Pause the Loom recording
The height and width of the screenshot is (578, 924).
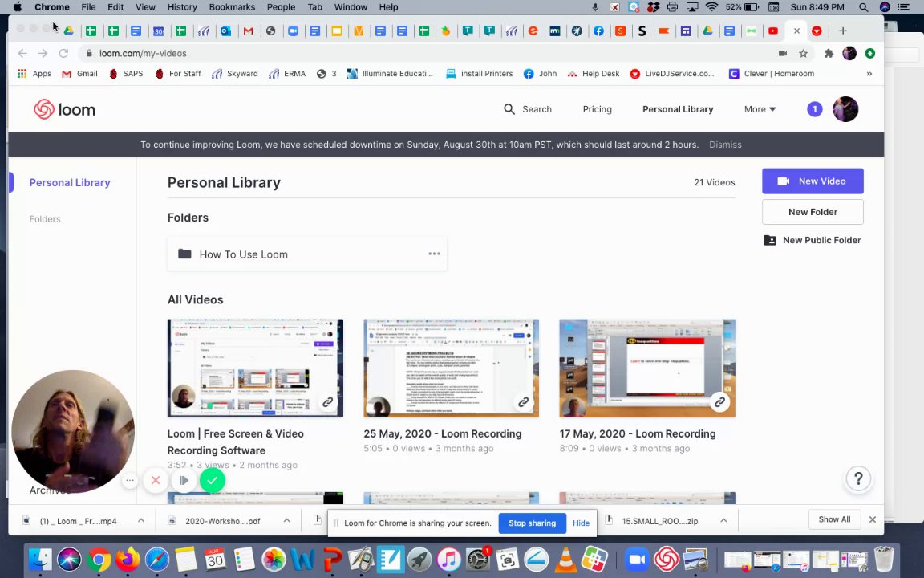tap(184, 480)
